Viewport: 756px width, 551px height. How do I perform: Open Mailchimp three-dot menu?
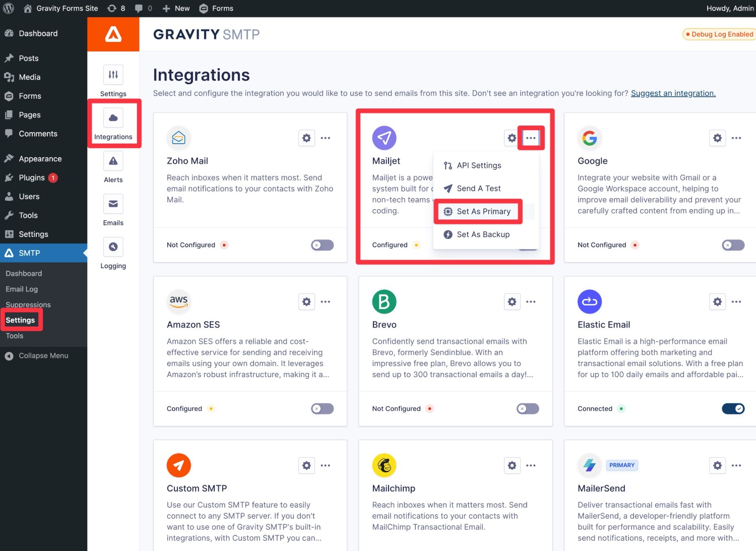tap(531, 465)
